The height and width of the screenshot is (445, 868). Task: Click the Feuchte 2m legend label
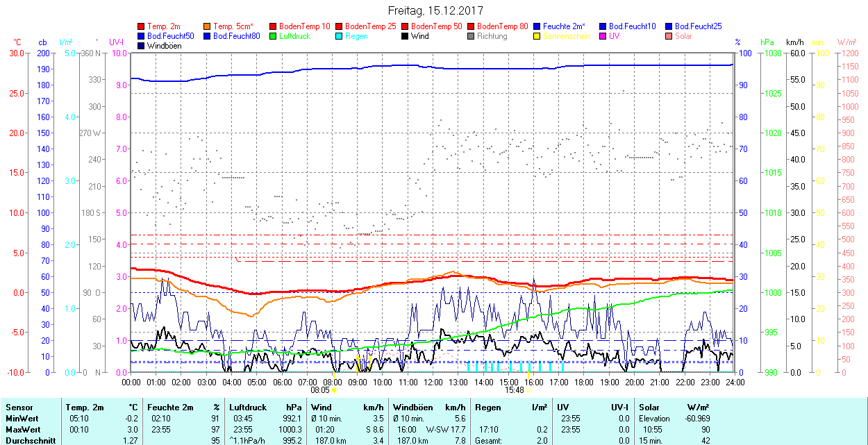(564, 26)
